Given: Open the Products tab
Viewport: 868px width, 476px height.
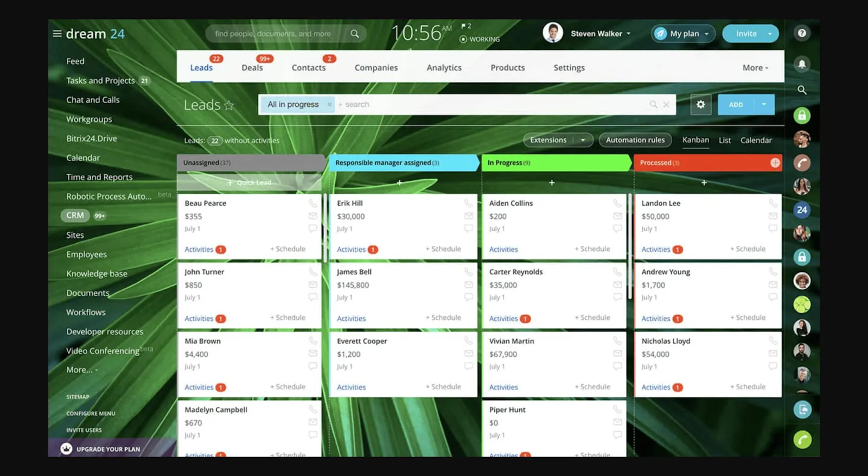Looking at the screenshot, I should pyautogui.click(x=508, y=68).
